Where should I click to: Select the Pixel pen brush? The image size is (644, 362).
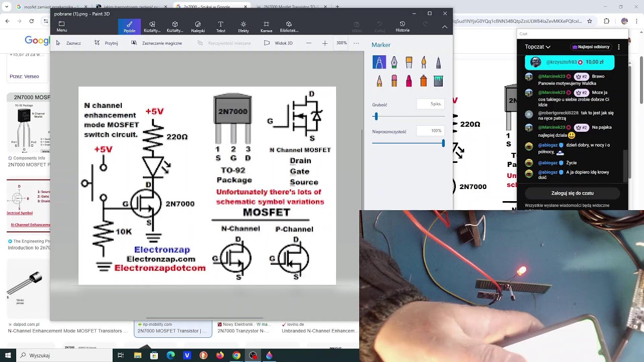(x=438, y=62)
